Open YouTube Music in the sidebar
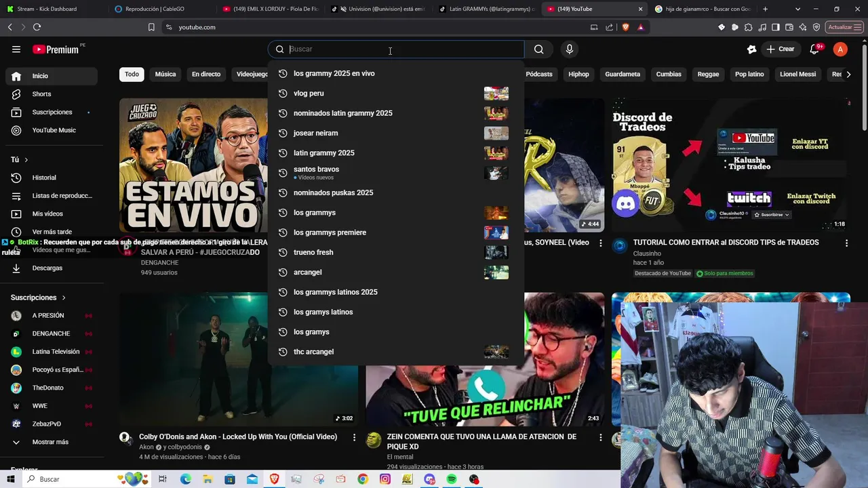 (x=52, y=130)
